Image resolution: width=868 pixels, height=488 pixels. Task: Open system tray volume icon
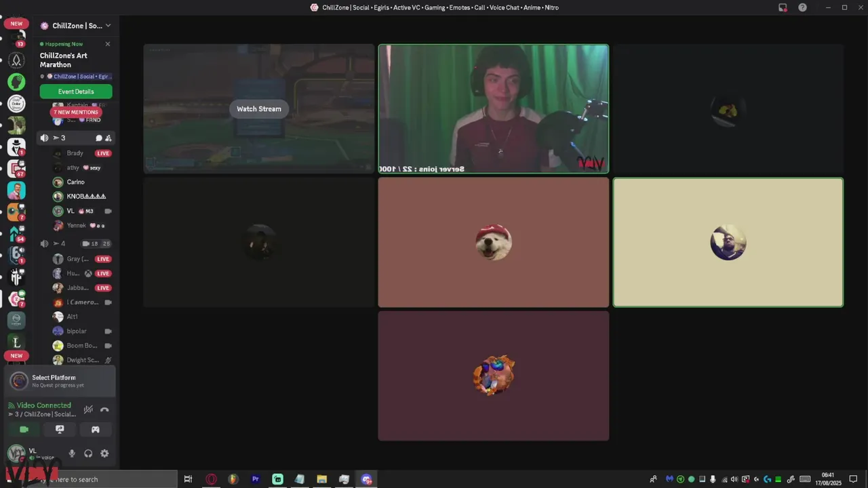pyautogui.click(x=734, y=479)
